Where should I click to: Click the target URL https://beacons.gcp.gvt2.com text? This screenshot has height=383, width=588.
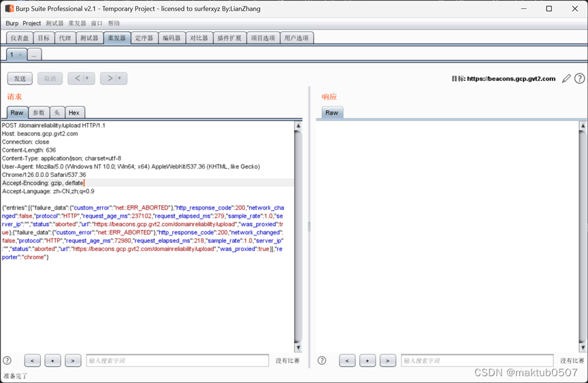[511, 79]
